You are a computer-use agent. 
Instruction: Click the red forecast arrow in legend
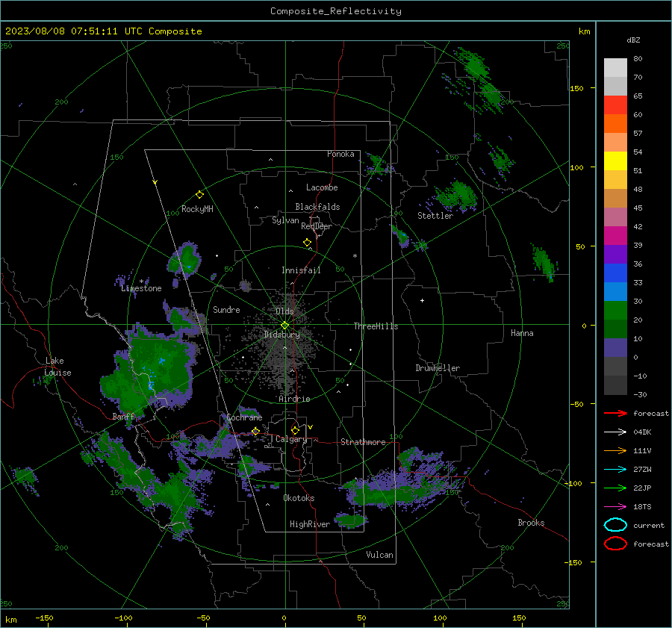pyautogui.click(x=615, y=413)
